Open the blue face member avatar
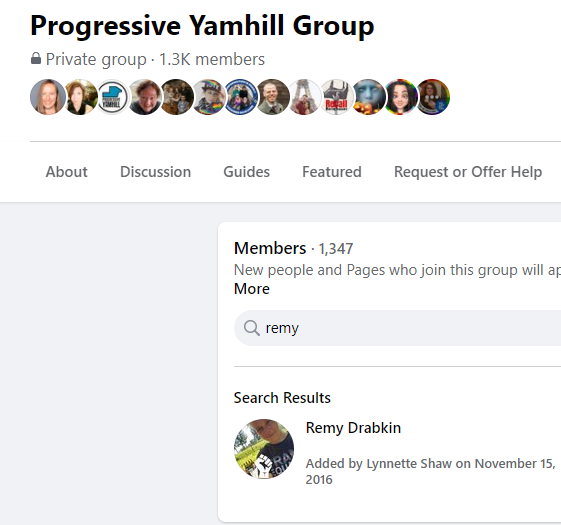Viewport: 561px width, 525px height. [369, 97]
